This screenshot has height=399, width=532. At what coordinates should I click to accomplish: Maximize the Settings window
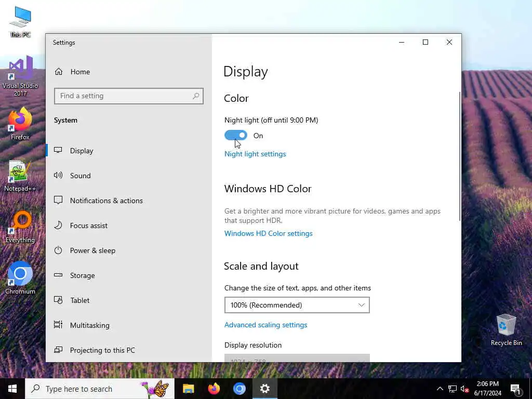pos(425,43)
